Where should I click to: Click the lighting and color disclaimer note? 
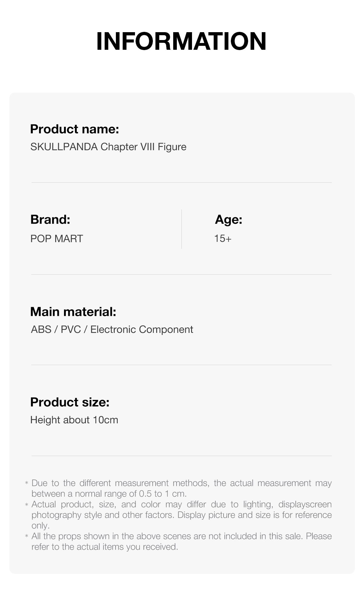[181, 515]
